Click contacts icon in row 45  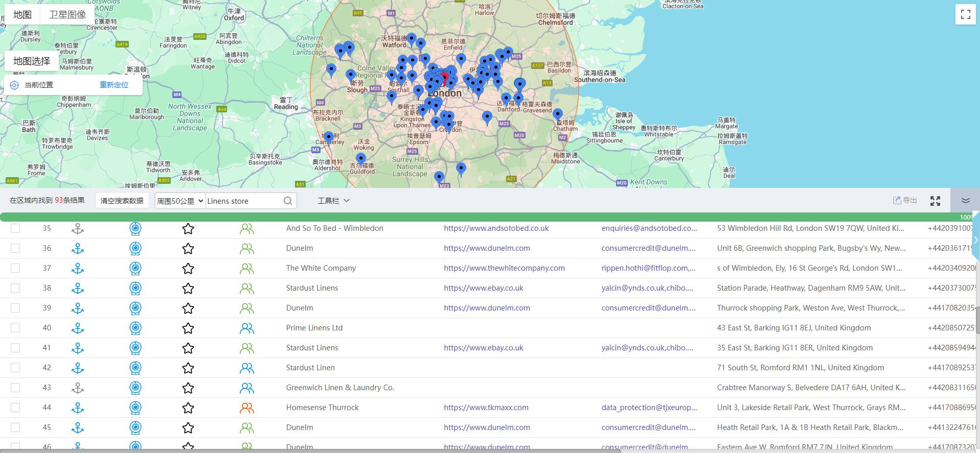tap(247, 428)
